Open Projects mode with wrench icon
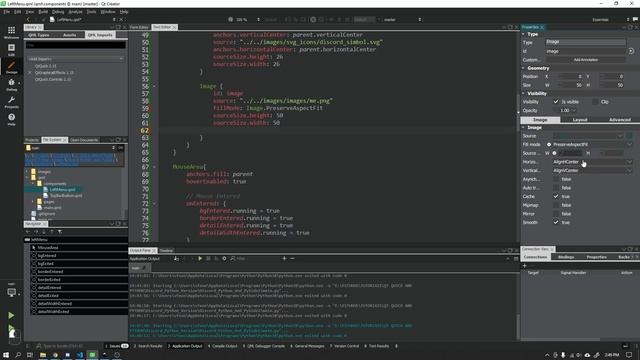This screenshot has height=360, width=640. (x=11, y=102)
